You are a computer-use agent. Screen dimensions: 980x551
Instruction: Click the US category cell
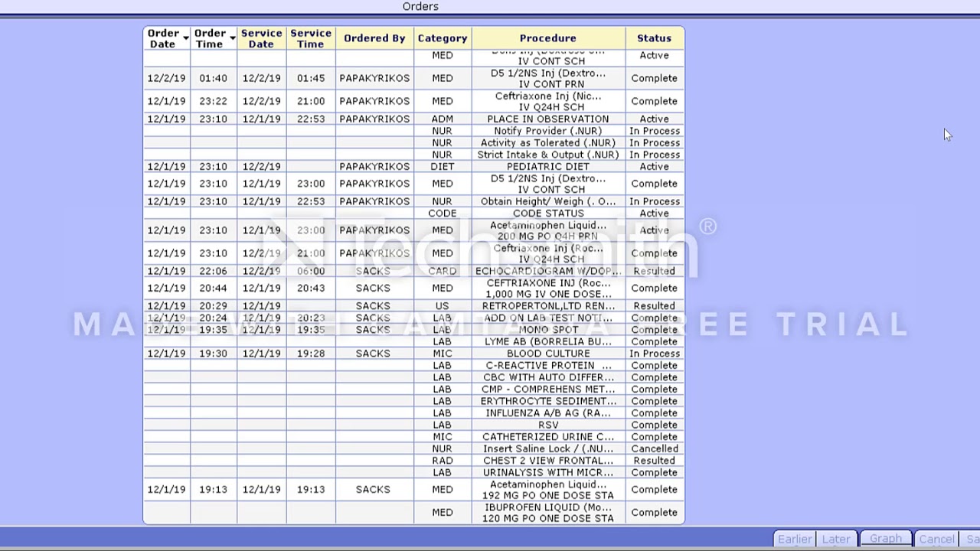point(443,306)
